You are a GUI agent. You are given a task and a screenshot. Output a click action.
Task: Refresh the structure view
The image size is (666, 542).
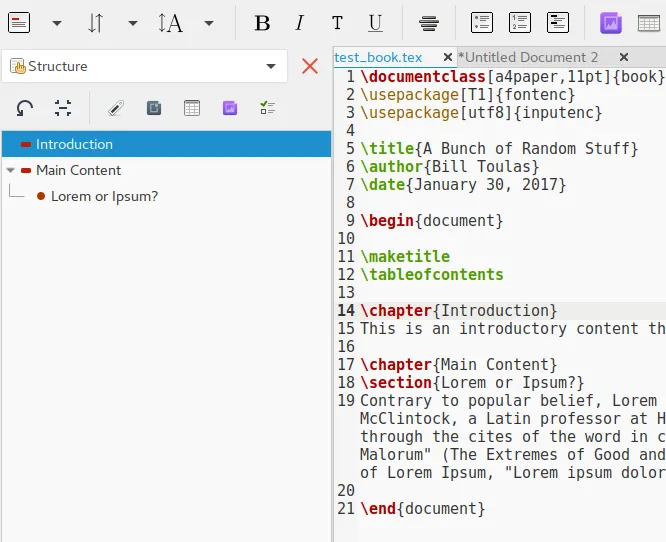(25, 108)
